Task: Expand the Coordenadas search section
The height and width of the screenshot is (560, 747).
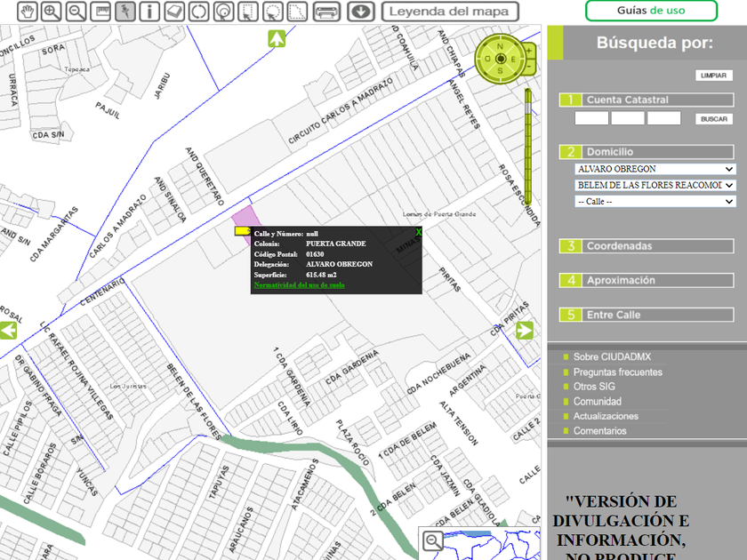Action: tap(647, 246)
